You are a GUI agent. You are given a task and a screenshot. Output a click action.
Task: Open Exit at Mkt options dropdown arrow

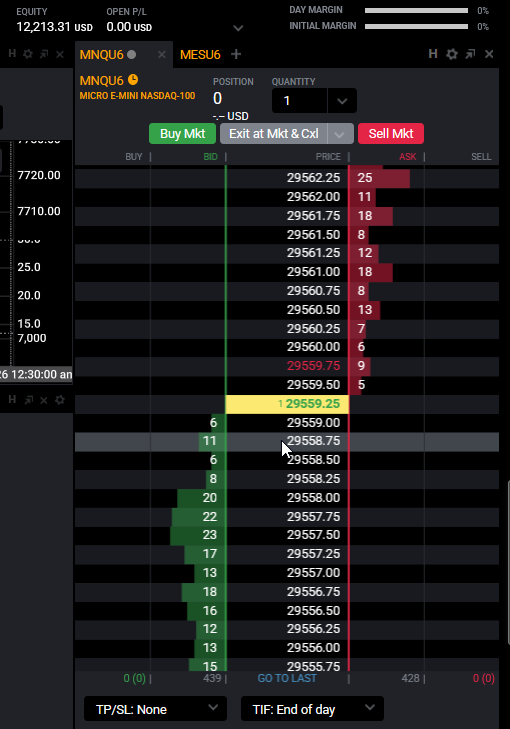340,134
